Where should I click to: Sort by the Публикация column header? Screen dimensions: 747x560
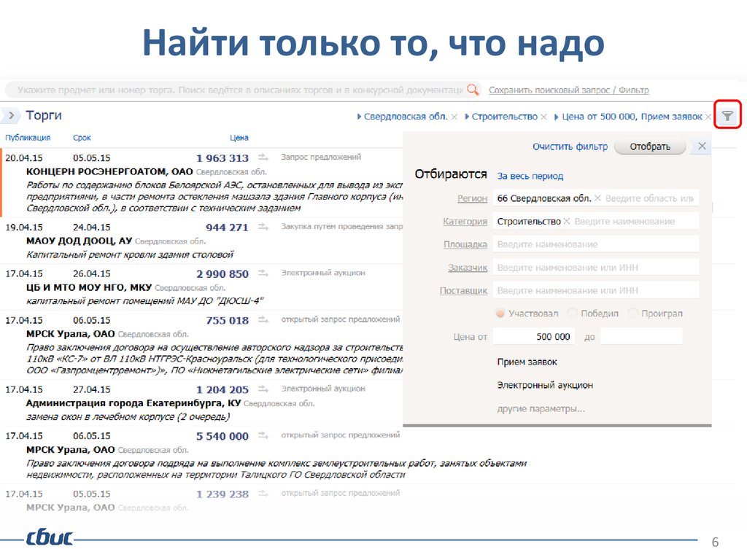pos(28,137)
